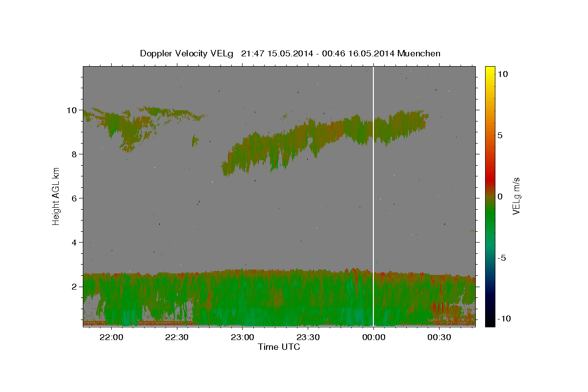Viewport: 588px width, 392px height.
Task: Click the colorbar value 10 label
Action: point(503,73)
